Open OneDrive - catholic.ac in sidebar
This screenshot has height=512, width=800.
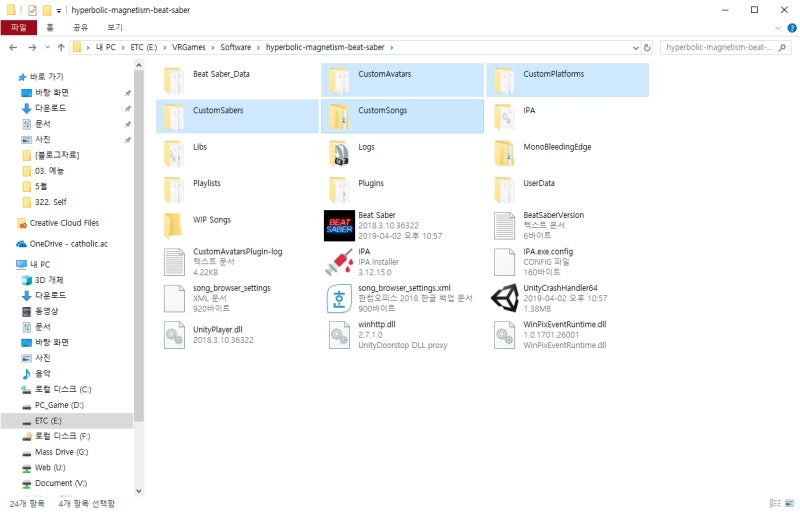(68, 244)
